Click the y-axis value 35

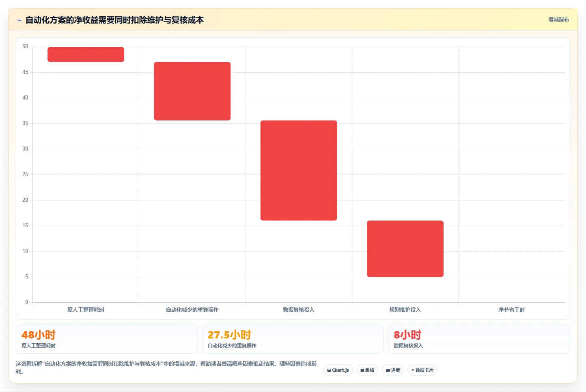coord(25,123)
